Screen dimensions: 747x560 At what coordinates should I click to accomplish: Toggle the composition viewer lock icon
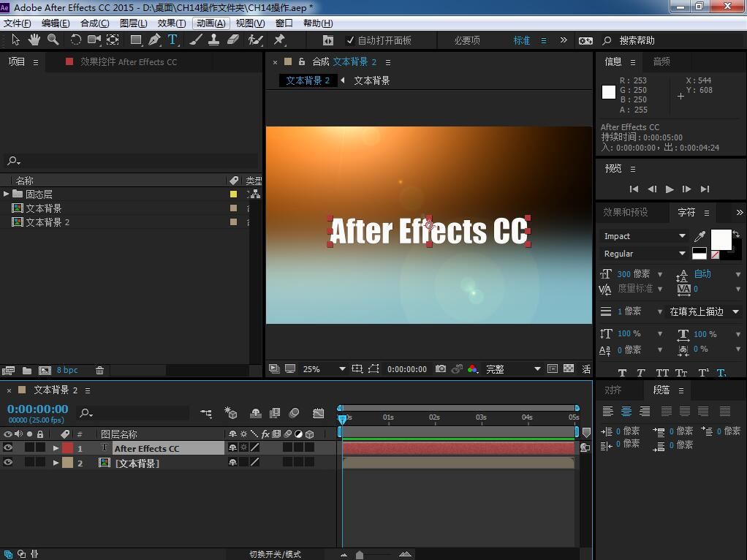pos(302,61)
